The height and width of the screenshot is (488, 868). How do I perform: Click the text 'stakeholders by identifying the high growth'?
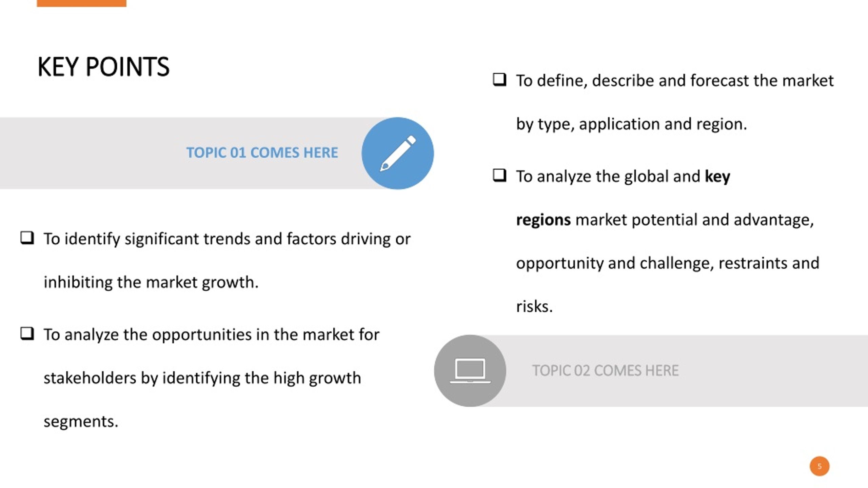click(x=202, y=378)
